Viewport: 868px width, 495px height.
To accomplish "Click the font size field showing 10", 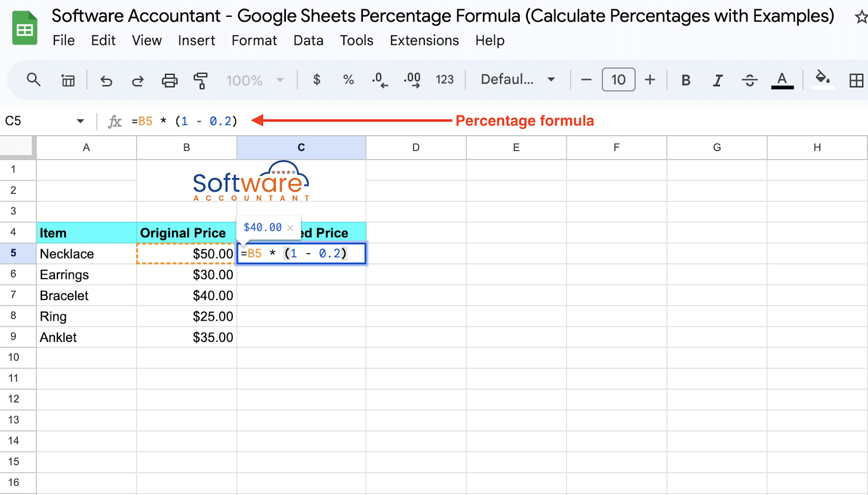I will (x=618, y=80).
